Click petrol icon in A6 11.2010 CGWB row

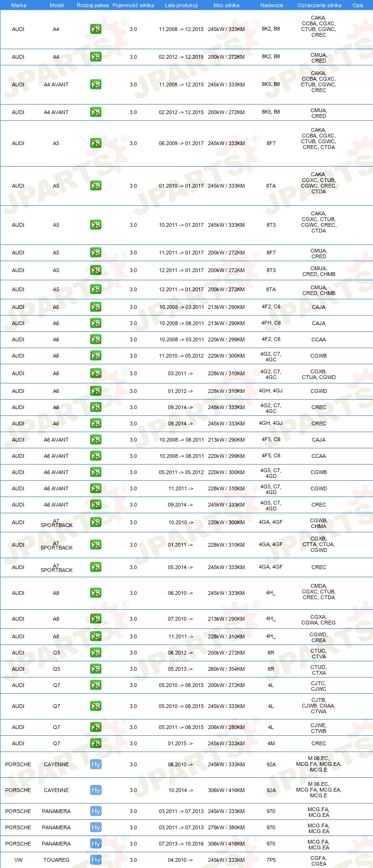coord(96,356)
